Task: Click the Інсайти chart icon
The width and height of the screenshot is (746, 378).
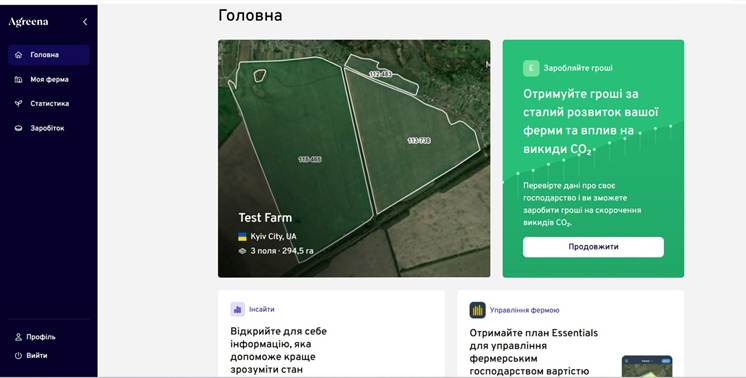Action: 237,309
